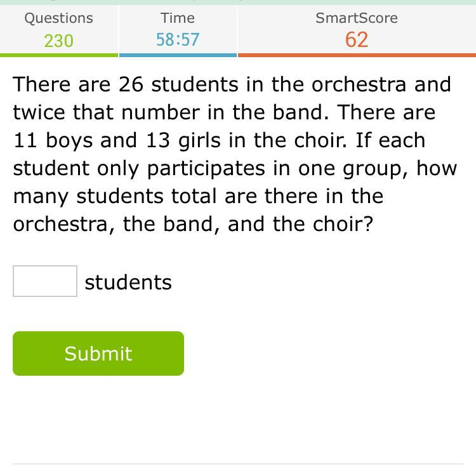Click the blue bar under Time

click(178, 55)
